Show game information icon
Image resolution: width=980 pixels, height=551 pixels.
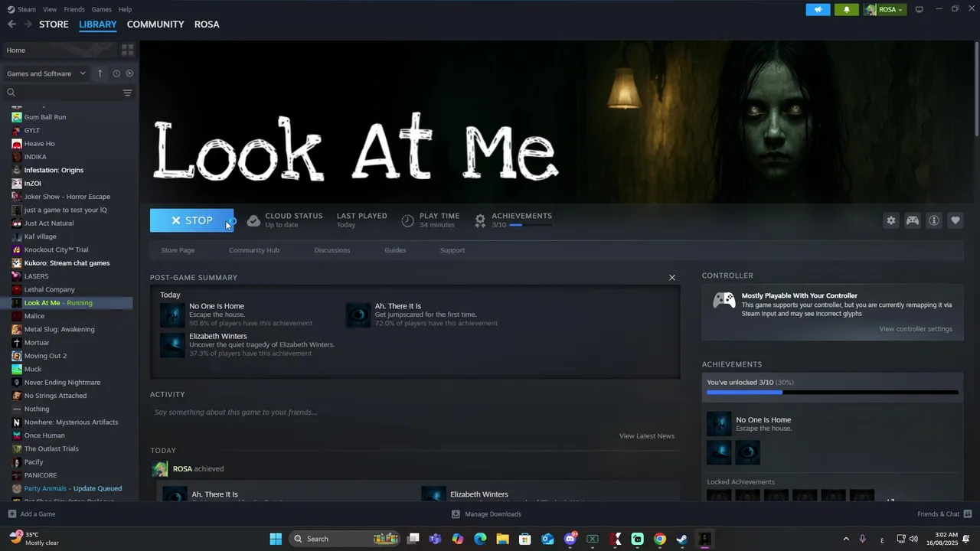coord(934,220)
